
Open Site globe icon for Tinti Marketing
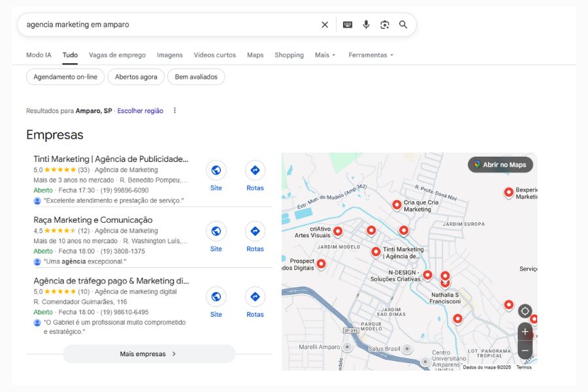[x=216, y=171]
